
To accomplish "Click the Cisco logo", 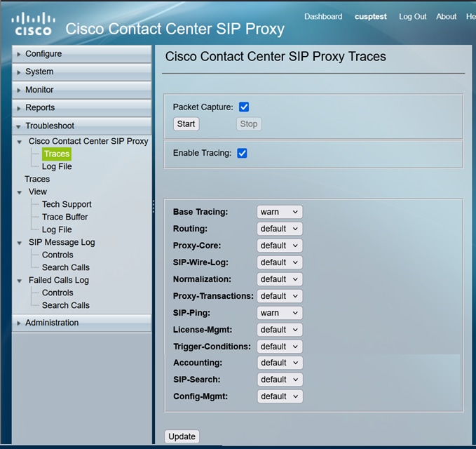I will 34,24.
